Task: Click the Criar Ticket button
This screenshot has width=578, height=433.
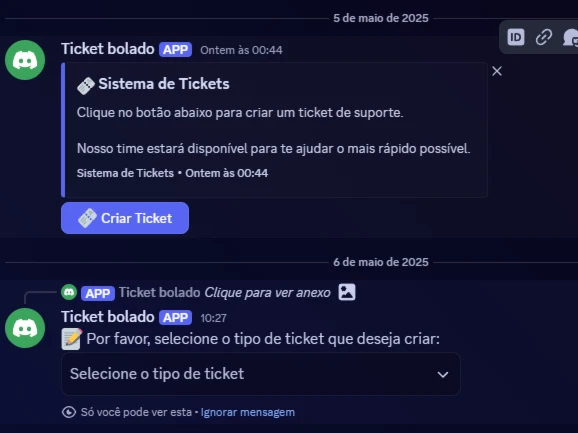Action: coord(125,218)
